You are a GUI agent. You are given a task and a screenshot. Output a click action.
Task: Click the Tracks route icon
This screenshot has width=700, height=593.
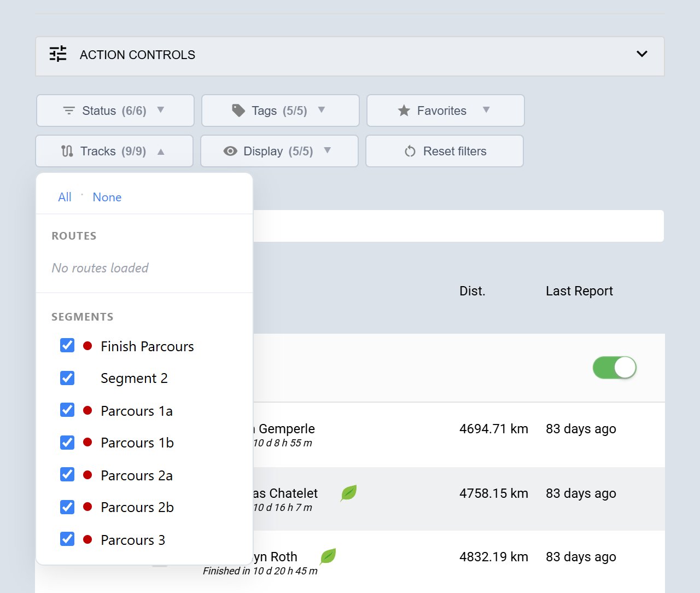(67, 151)
